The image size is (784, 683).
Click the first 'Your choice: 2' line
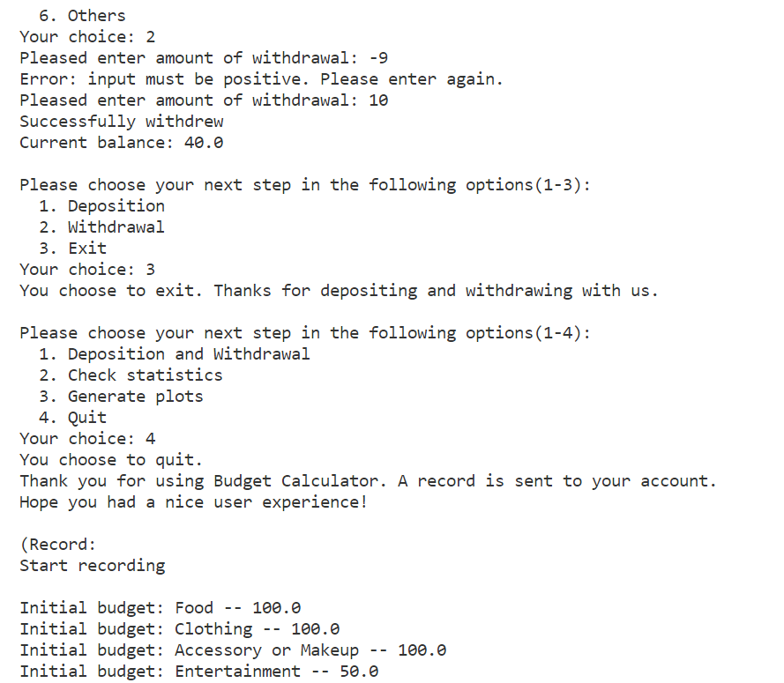(87, 37)
